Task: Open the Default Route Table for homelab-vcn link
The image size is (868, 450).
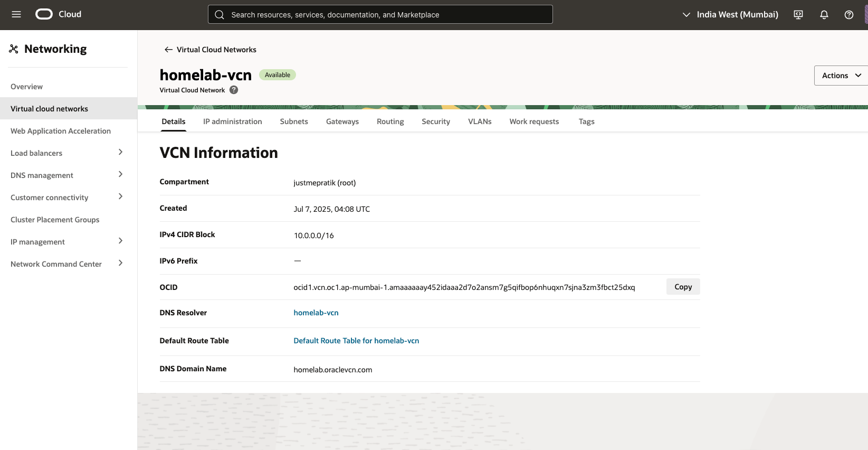Action: [356, 341]
